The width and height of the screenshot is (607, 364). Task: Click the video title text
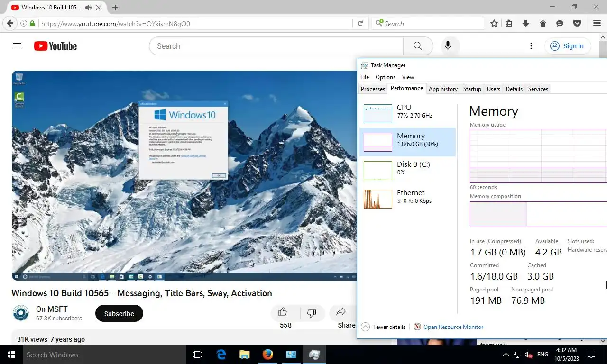[142, 293]
